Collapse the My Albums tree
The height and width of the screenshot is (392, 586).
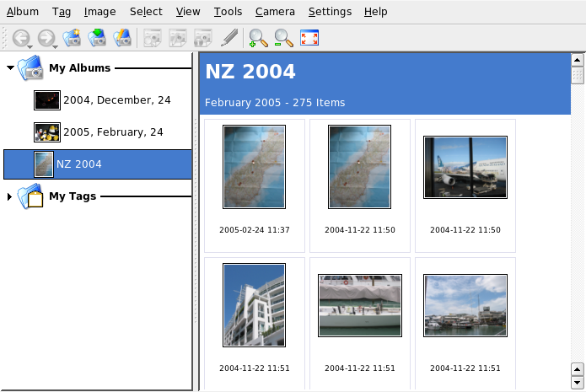(10, 67)
